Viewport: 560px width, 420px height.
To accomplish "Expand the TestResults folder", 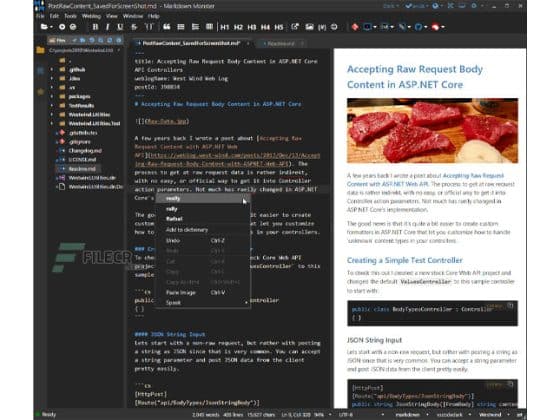I will 52,105.
